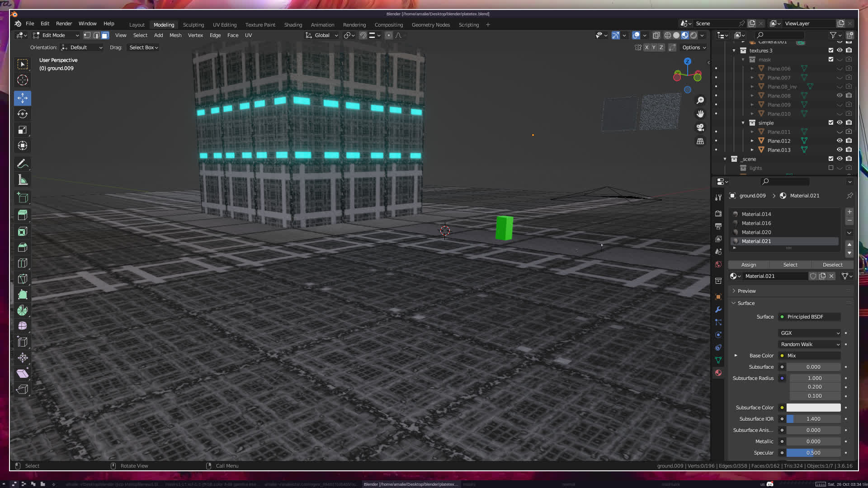Enable the lights collection checkbox

click(830, 168)
